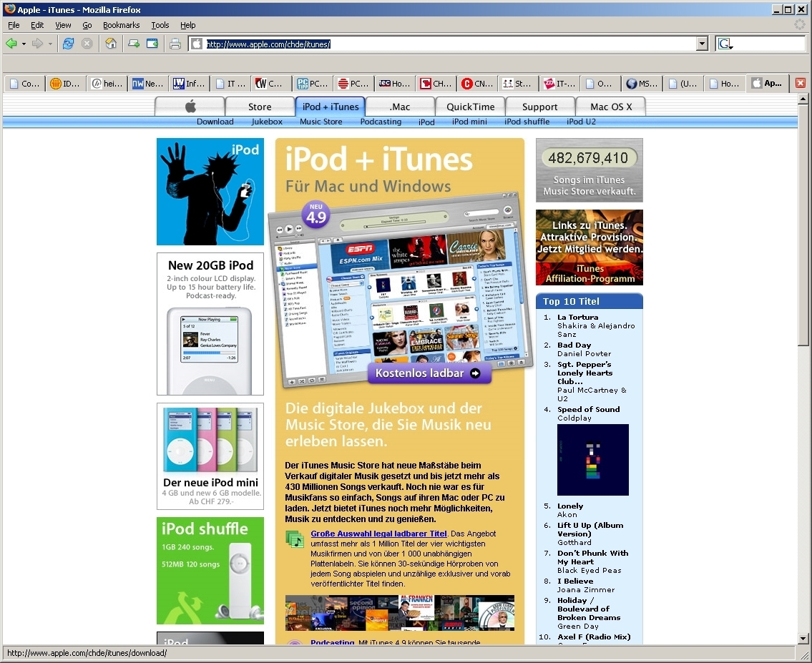Go to the Home page icon
The width and height of the screenshot is (812, 663).
coord(111,44)
